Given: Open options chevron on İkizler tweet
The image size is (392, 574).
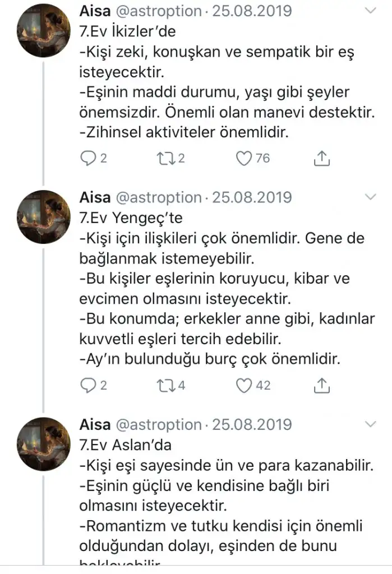Looking at the screenshot, I should pyautogui.click(x=371, y=11).
